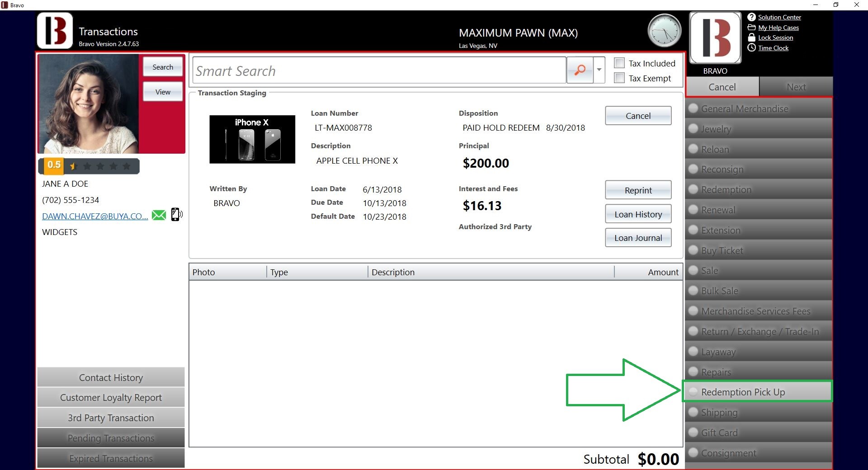The height and width of the screenshot is (470, 868).
Task: Focus the Smart Search input field
Action: tap(379, 70)
